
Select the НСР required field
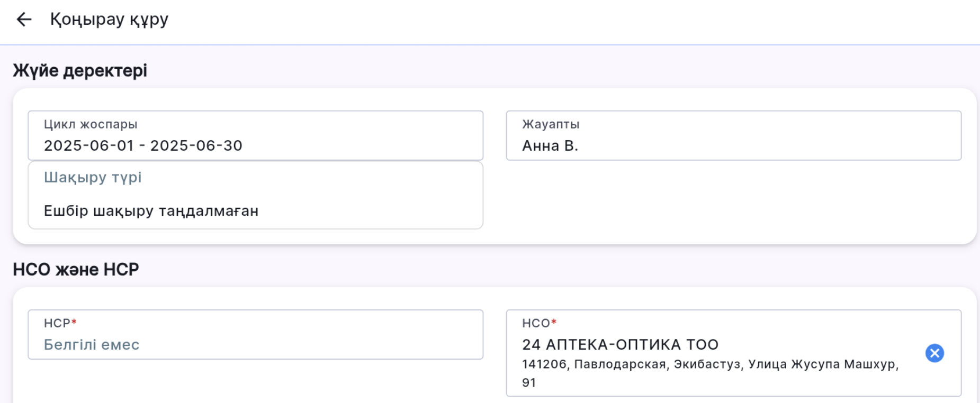[x=255, y=334]
